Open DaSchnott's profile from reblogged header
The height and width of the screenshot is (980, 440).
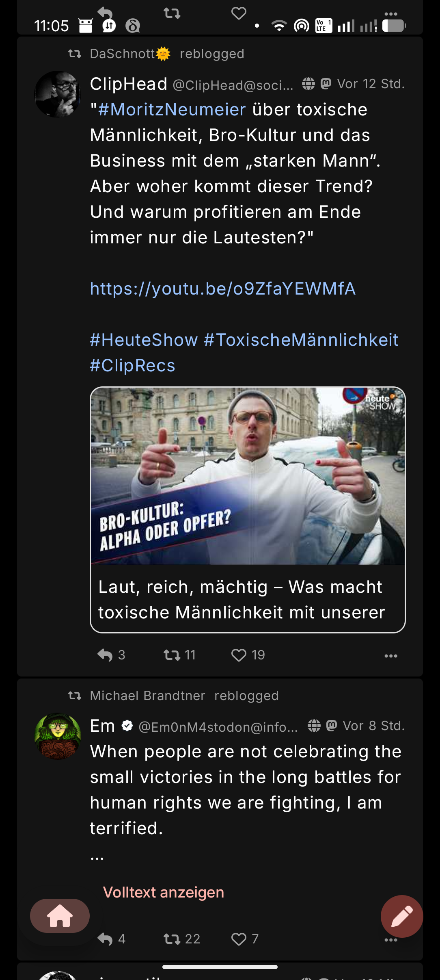[123, 54]
